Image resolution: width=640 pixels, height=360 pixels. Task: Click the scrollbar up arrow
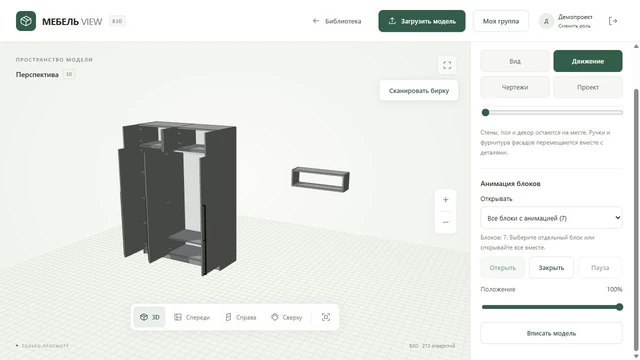(x=636, y=46)
